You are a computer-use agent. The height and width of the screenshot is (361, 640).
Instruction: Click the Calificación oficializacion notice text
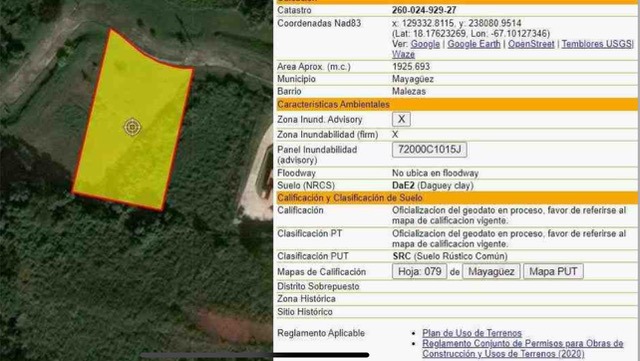(509, 215)
